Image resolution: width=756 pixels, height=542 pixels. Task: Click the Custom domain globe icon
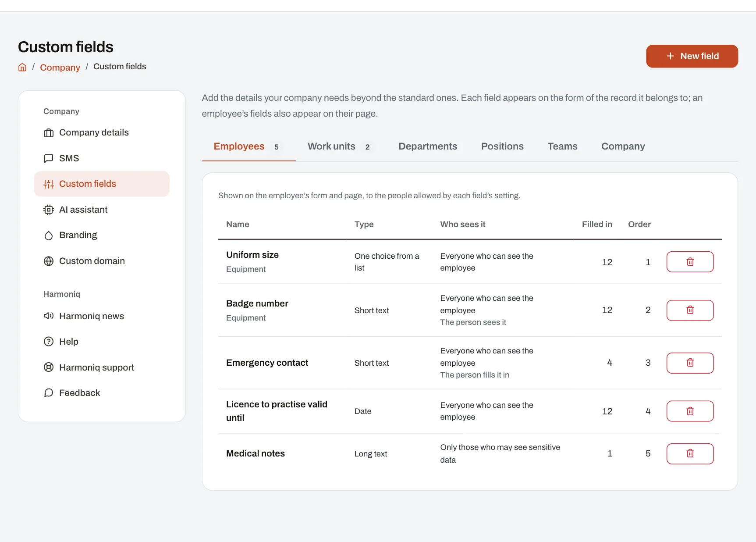coord(49,261)
